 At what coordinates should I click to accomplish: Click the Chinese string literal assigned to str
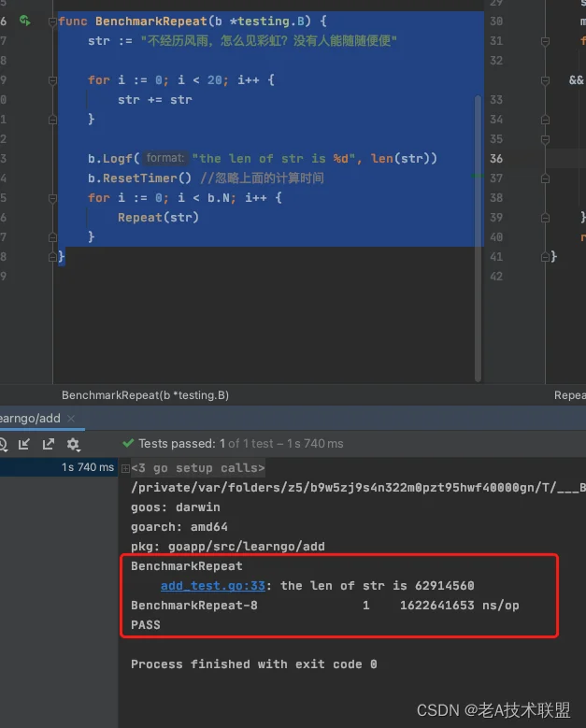pyautogui.click(x=269, y=41)
